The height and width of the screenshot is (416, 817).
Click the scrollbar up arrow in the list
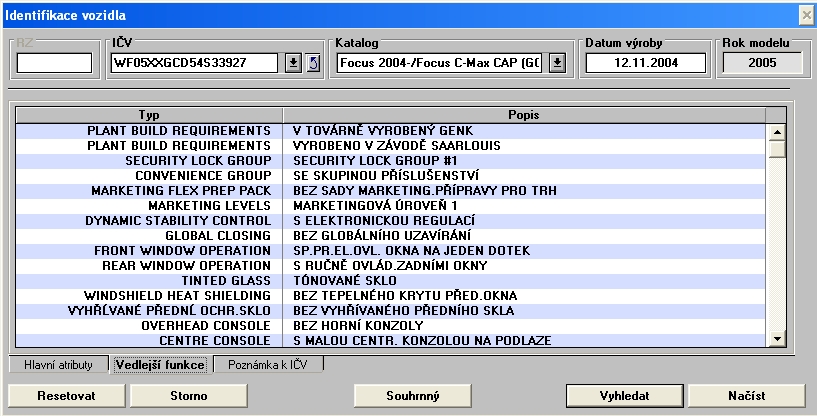(x=775, y=130)
